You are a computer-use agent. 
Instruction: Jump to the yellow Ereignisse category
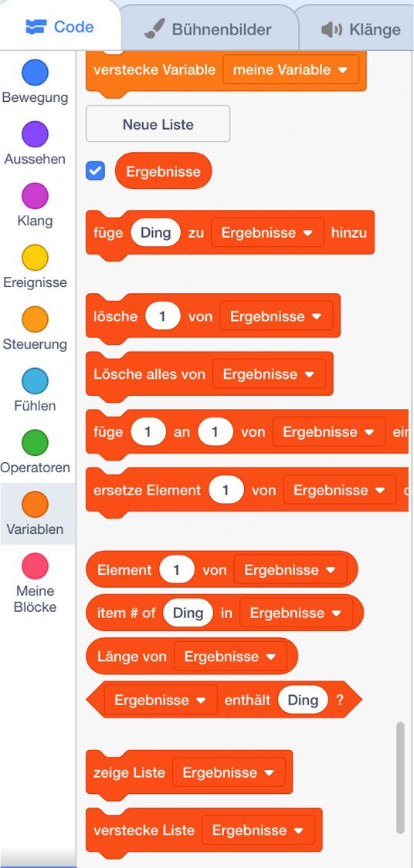point(35,258)
